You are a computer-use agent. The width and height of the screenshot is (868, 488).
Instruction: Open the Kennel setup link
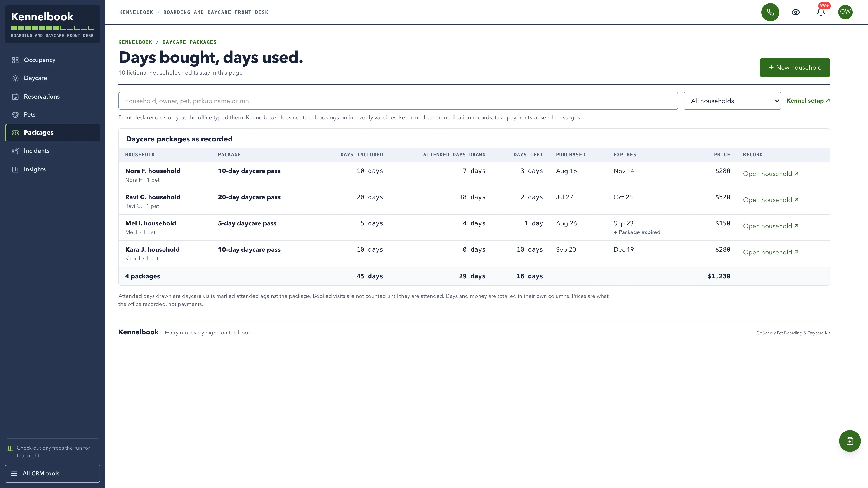tap(808, 101)
